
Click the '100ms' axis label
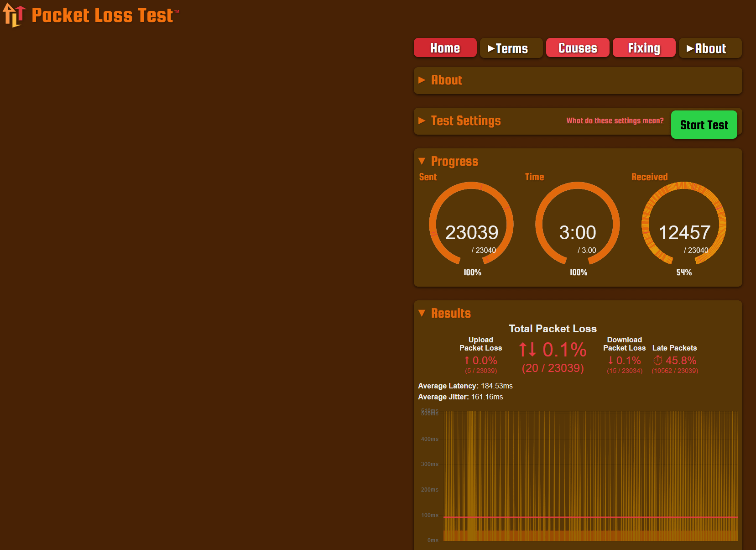point(429,515)
